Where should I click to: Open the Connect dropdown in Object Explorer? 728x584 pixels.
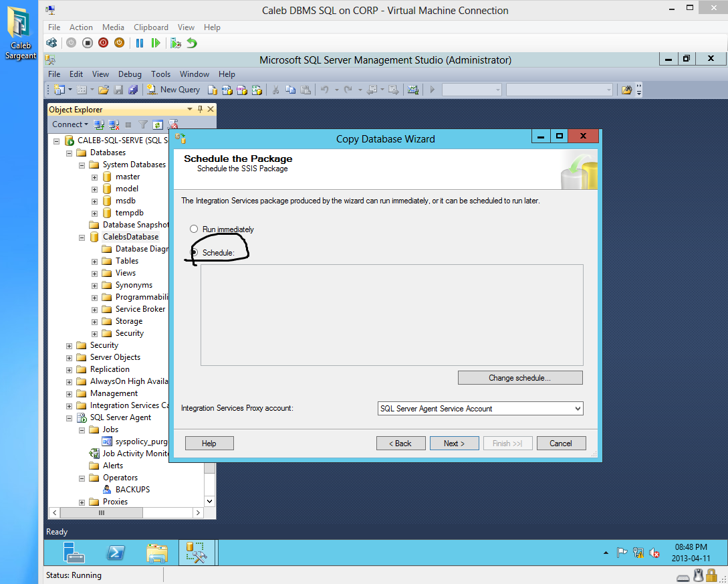point(70,124)
